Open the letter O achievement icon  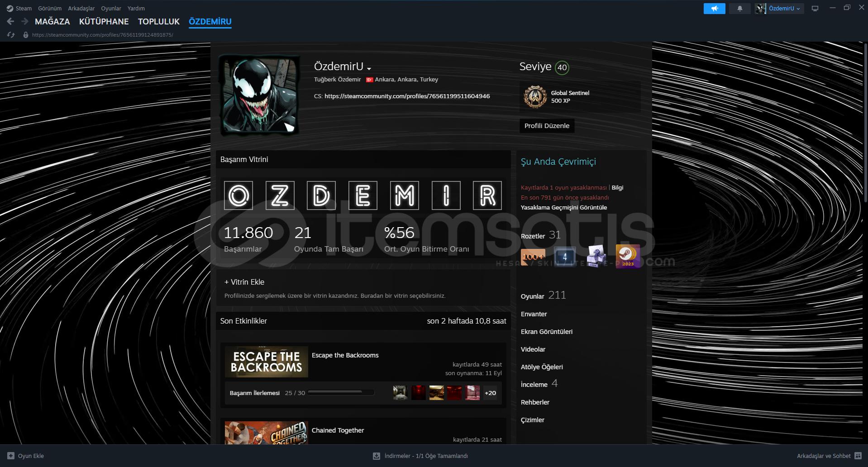[x=238, y=195]
